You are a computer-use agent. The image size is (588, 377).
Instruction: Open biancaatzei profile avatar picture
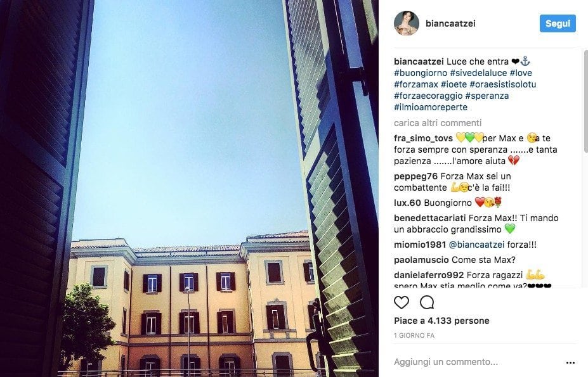(x=407, y=23)
